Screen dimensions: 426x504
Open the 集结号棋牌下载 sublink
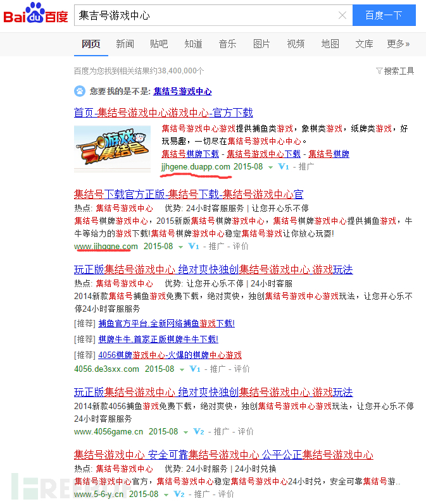(x=190, y=154)
